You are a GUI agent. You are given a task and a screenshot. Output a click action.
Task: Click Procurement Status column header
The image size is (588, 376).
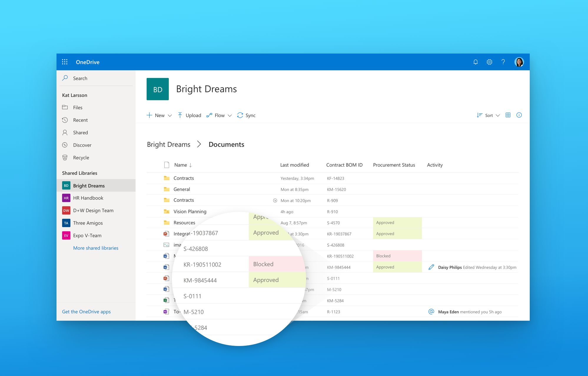394,165
